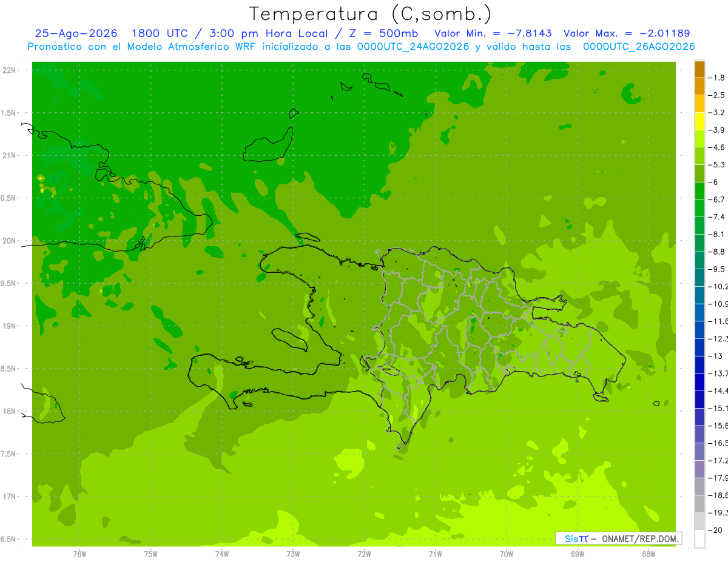Click the 19N latitude axis label

[x=10, y=326]
